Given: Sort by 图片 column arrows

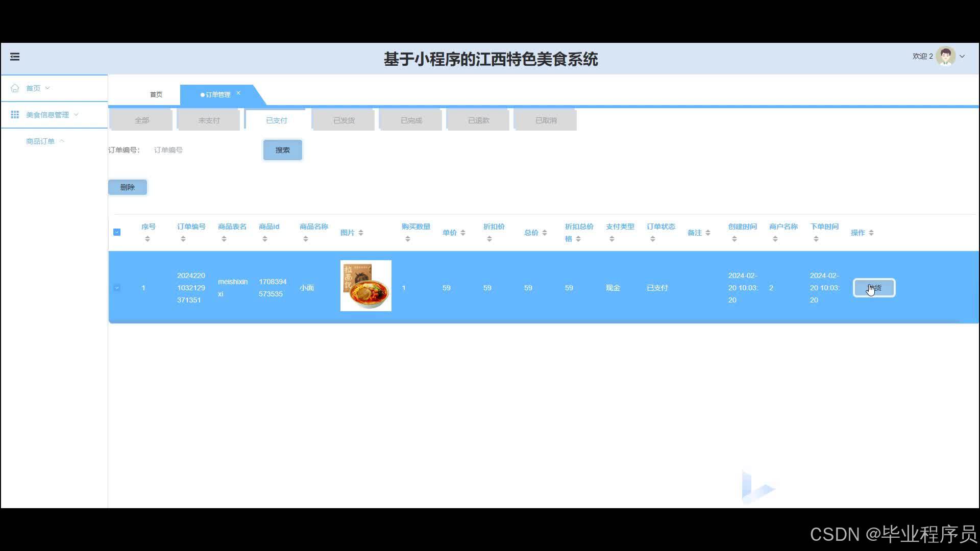Looking at the screenshot, I should 361,233.
